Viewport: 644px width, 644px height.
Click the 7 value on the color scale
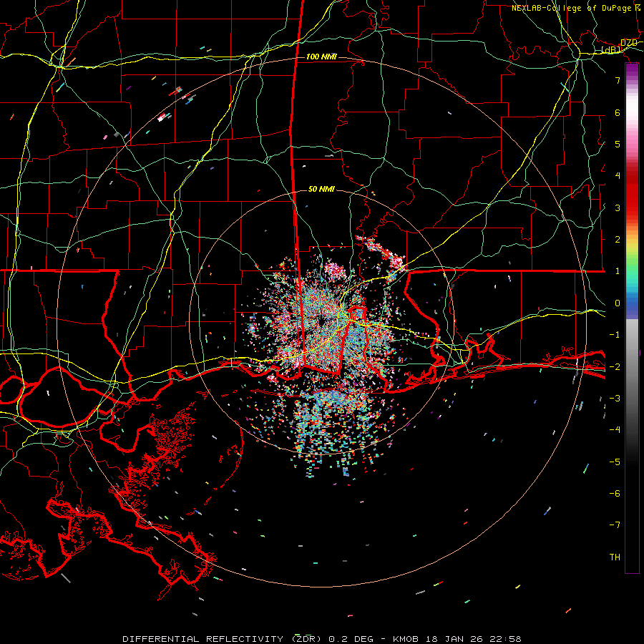[x=618, y=80]
